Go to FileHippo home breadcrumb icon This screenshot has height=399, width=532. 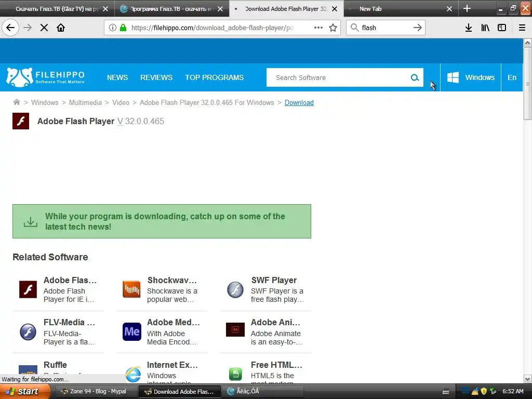[16, 102]
